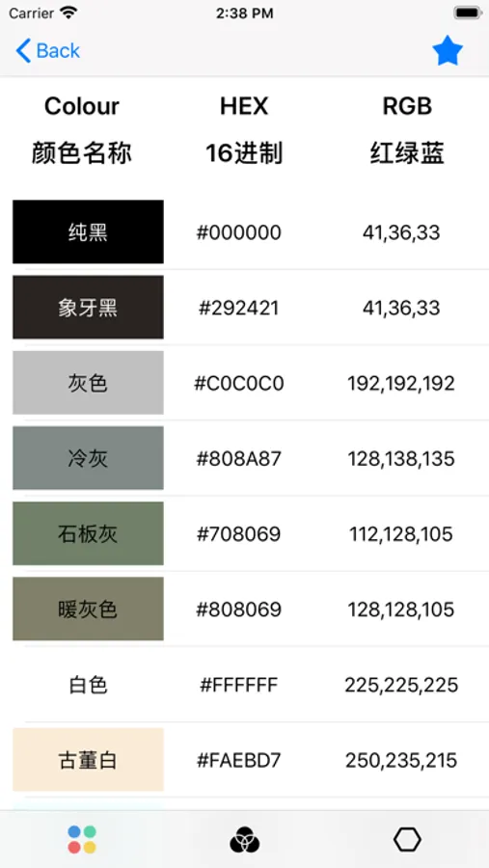
Task: Choose the 暖灰色 warm gray swatch
Action: point(88,609)
